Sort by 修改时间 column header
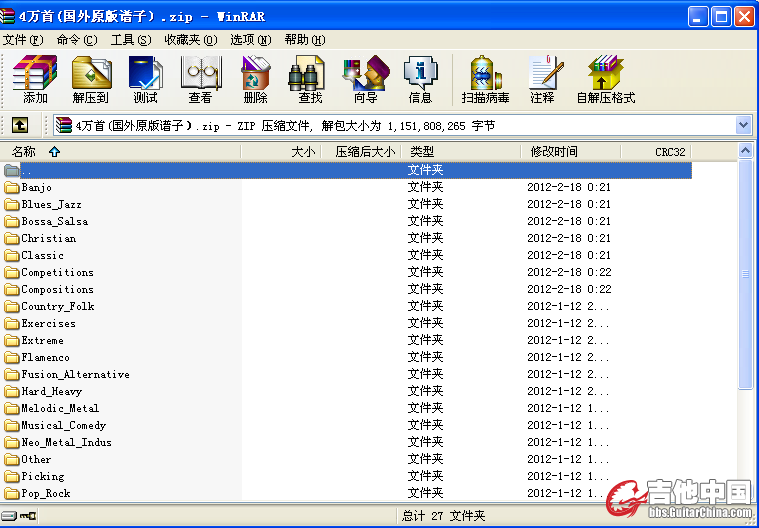 point(571,152)
